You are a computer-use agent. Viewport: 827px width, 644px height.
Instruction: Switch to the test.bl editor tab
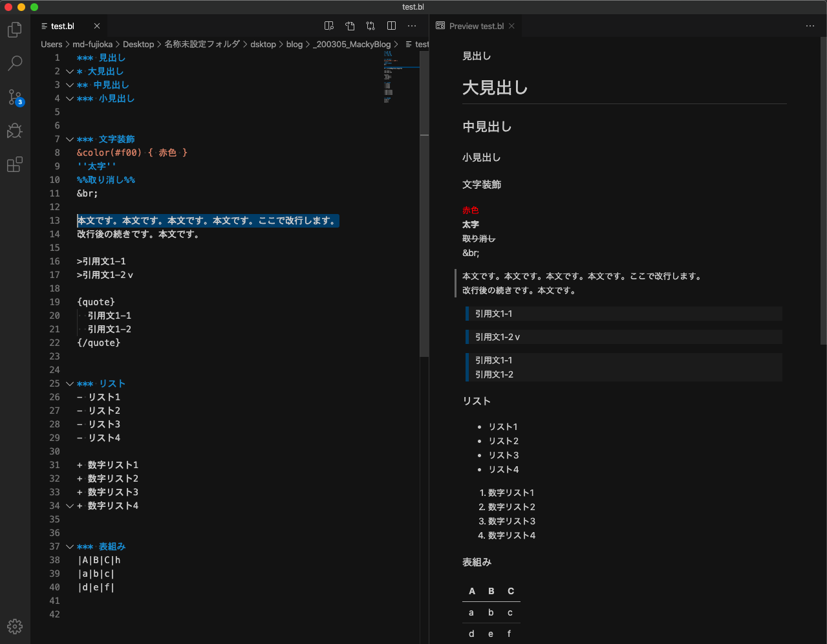(x=63, y=27)
